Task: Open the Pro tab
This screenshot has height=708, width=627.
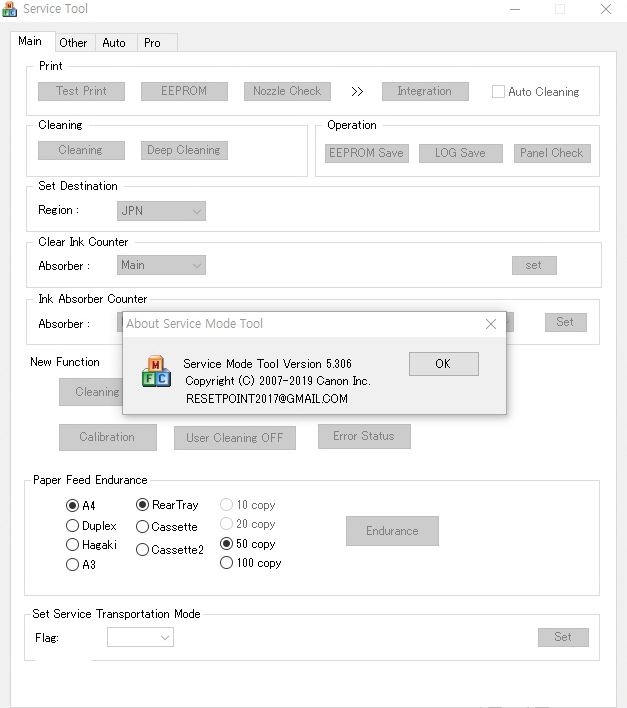Action: click(x=152, y=43)
